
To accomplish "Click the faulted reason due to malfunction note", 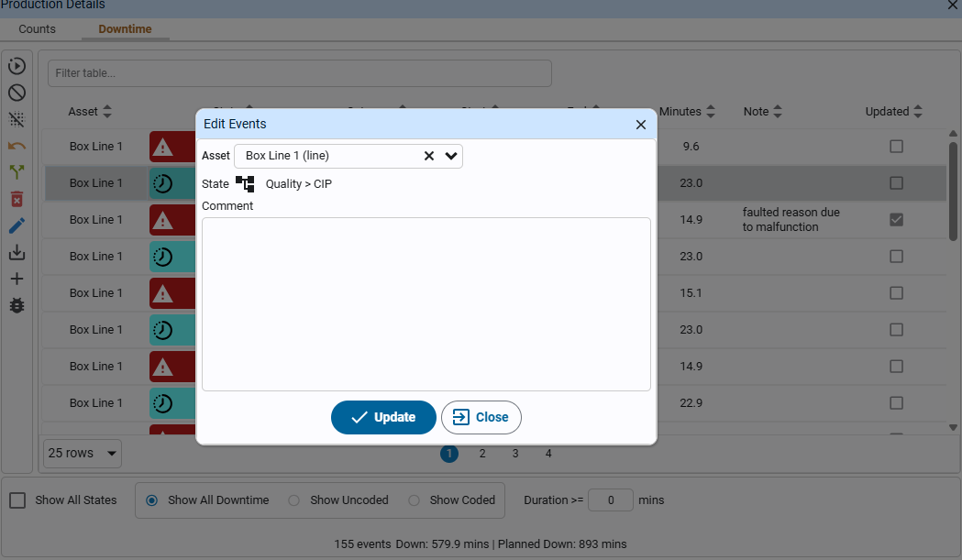I will [x=791, y=220].
